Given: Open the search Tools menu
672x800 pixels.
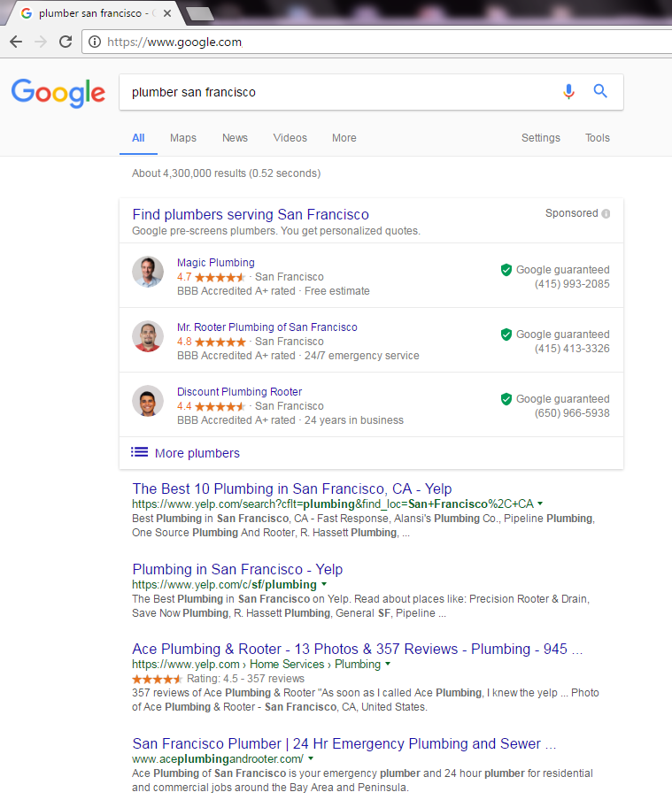Looking at the screenshot, I should point(598,138).
